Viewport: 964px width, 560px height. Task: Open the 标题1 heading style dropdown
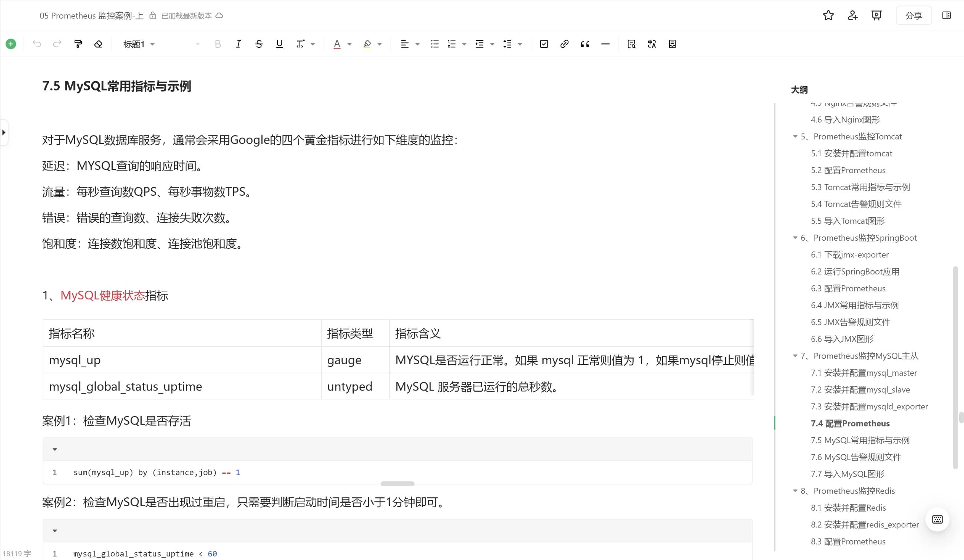click(x=139, y=44)
